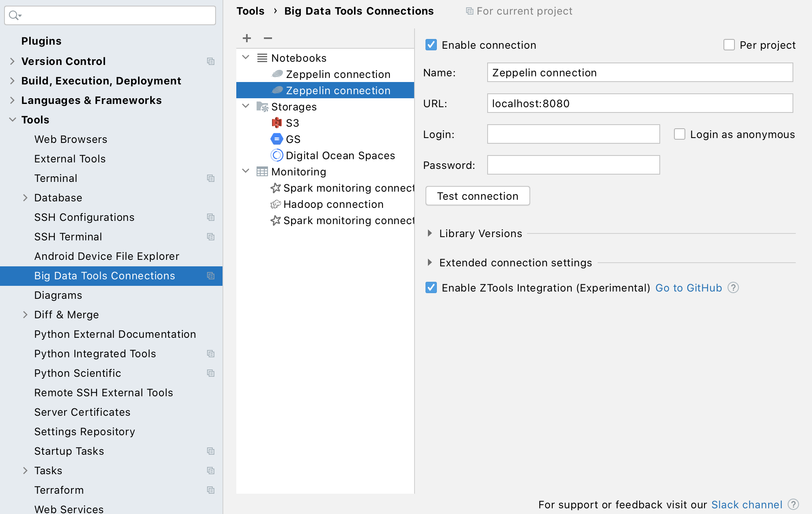Collapse the Tools section
Screen dimensions: 812x514
(12, 120)
